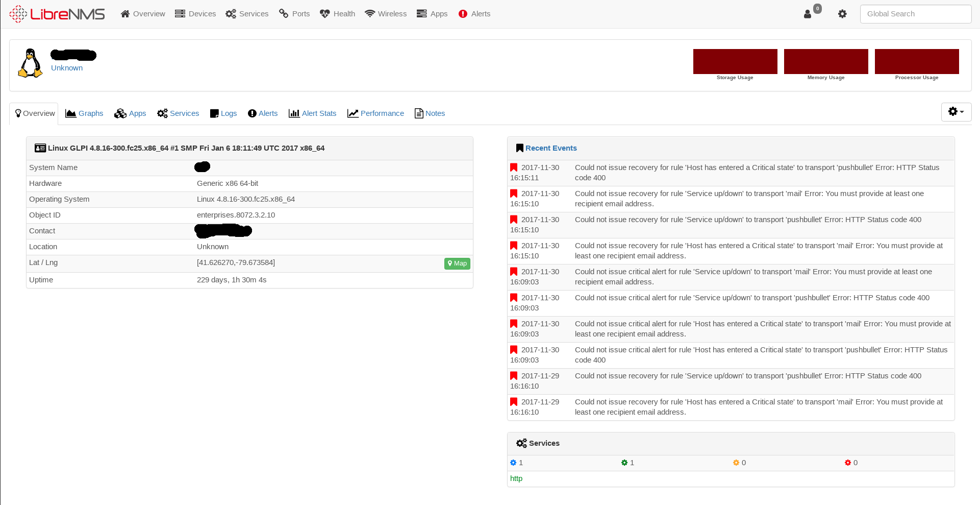The height and width of the screenshot is (505, 980).
Task: Click the user account icon with notification badge
Action: [809, 14]
